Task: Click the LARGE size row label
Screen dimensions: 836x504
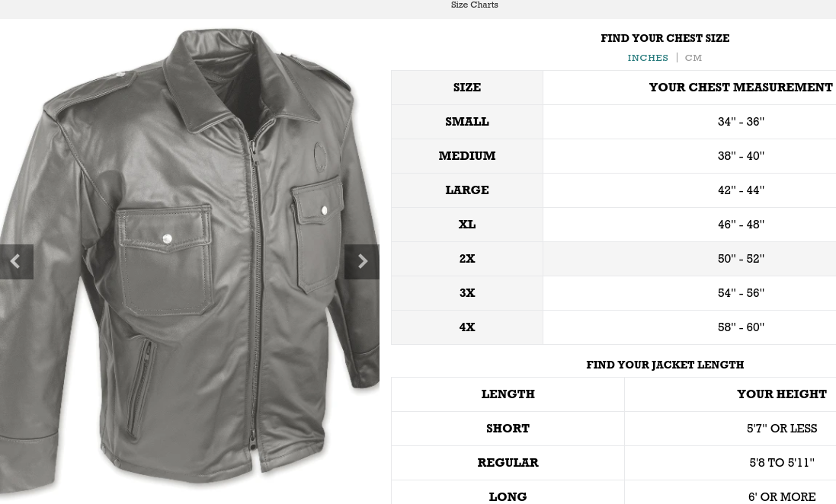Action: 467,190
